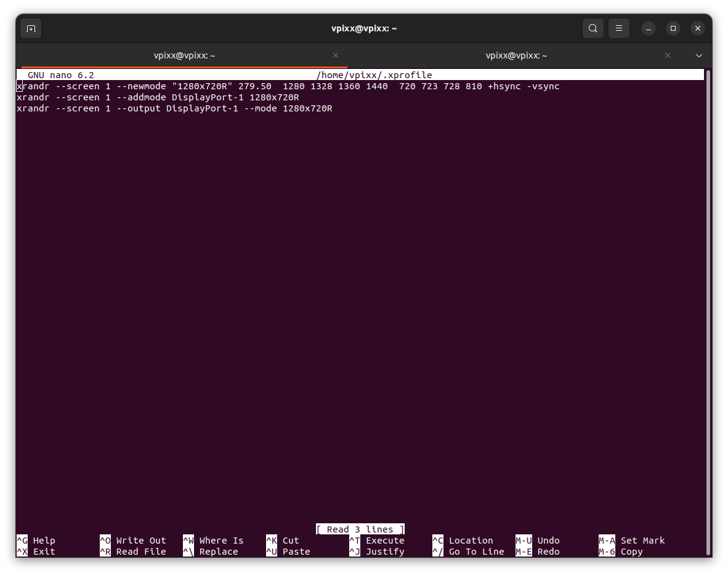
Task: Click the Read 3 lines status message
Action: coord(360,529)
